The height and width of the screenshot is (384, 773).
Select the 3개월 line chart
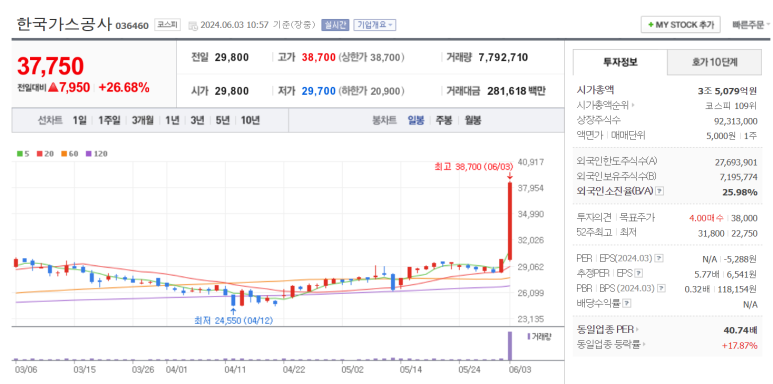tap(143, 120)
